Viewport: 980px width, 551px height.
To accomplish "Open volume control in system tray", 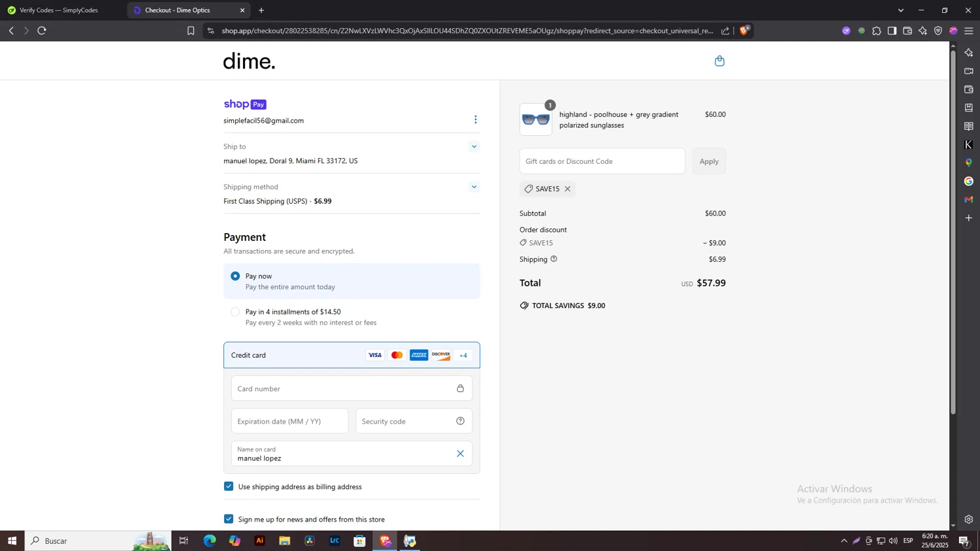I will (893, 541).
